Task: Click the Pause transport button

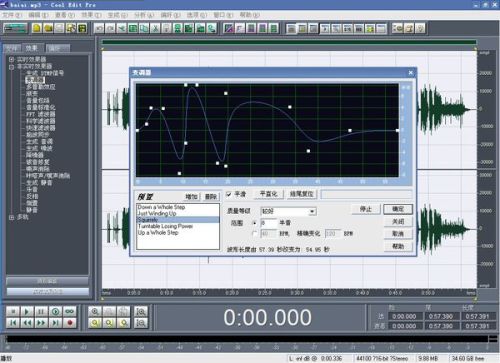Action: [41, 312]
